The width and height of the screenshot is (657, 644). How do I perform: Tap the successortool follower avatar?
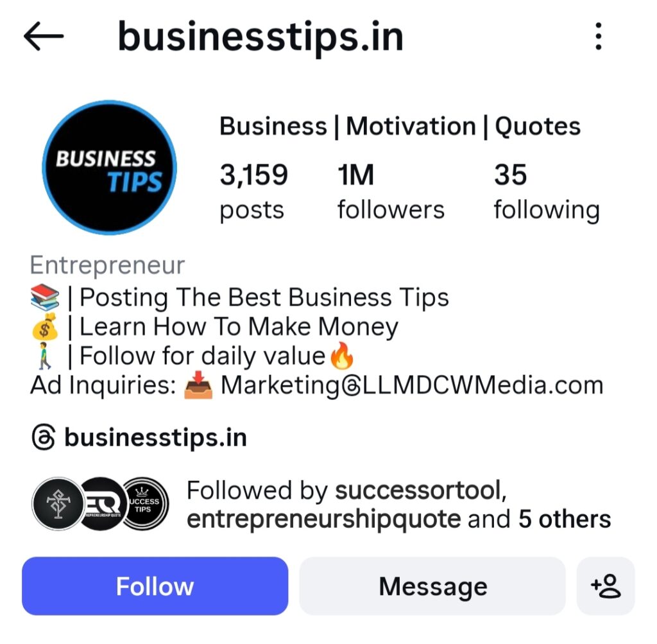click(58, 504)
